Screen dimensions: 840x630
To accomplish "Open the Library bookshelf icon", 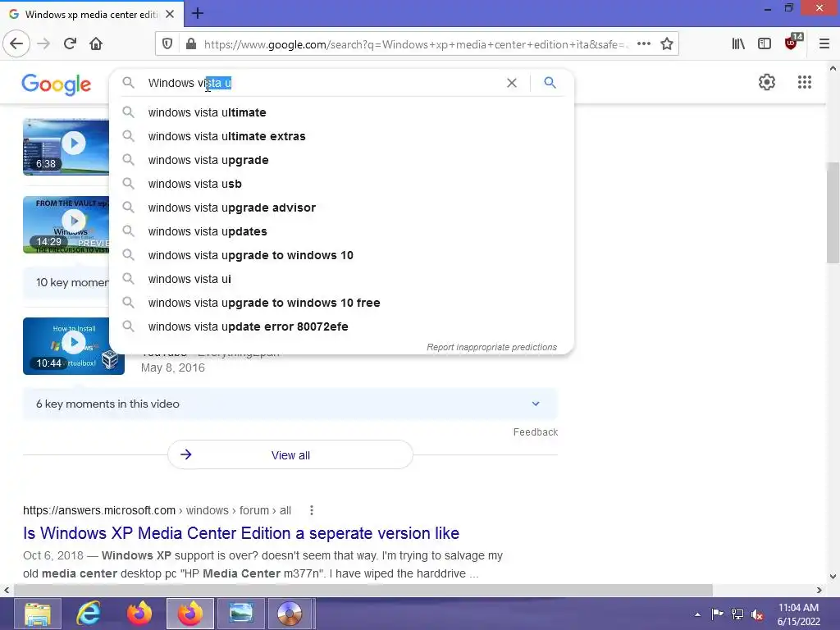I will click(738, 43).
